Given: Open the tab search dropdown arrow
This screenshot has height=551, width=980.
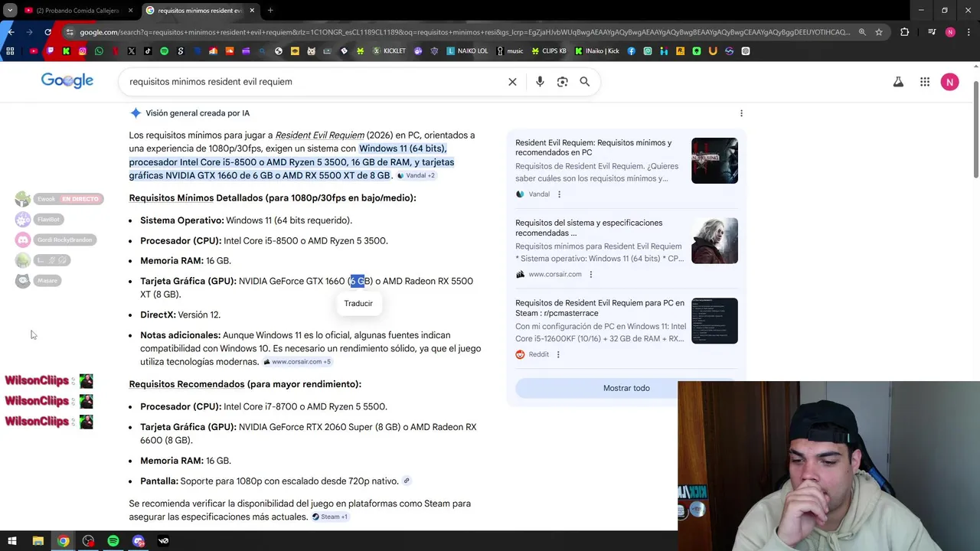Looking at the screenshot, I should pyautogui.click(x=10, y=11).
